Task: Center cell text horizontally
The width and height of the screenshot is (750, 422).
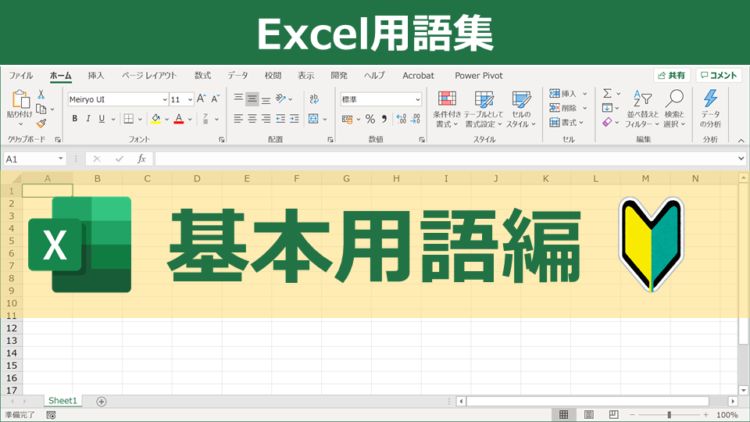Action: point(252,119)
